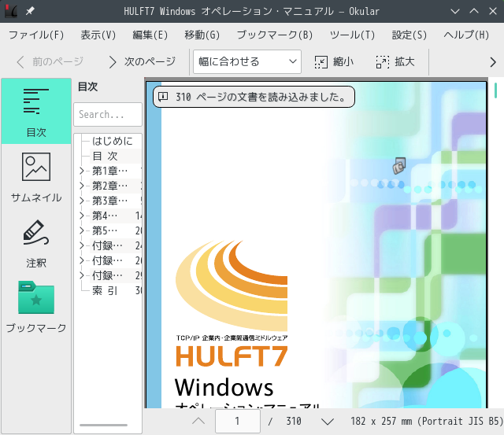
Task: Click the total page count 310
Action: [x=294, y=421]
